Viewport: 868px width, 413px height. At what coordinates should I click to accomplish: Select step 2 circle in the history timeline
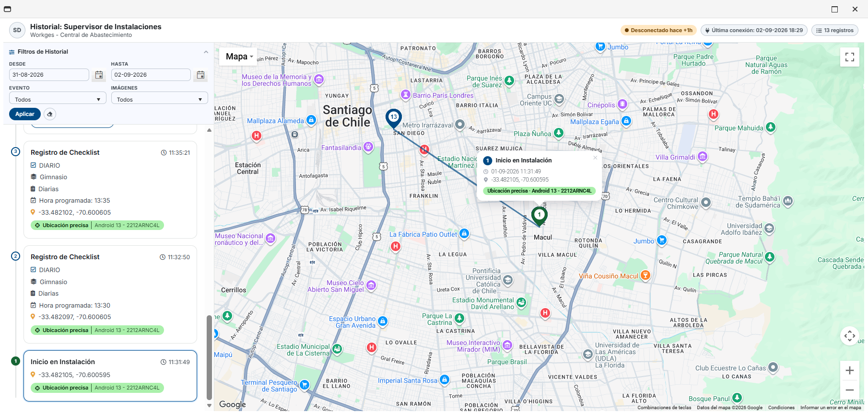point(15,256)
